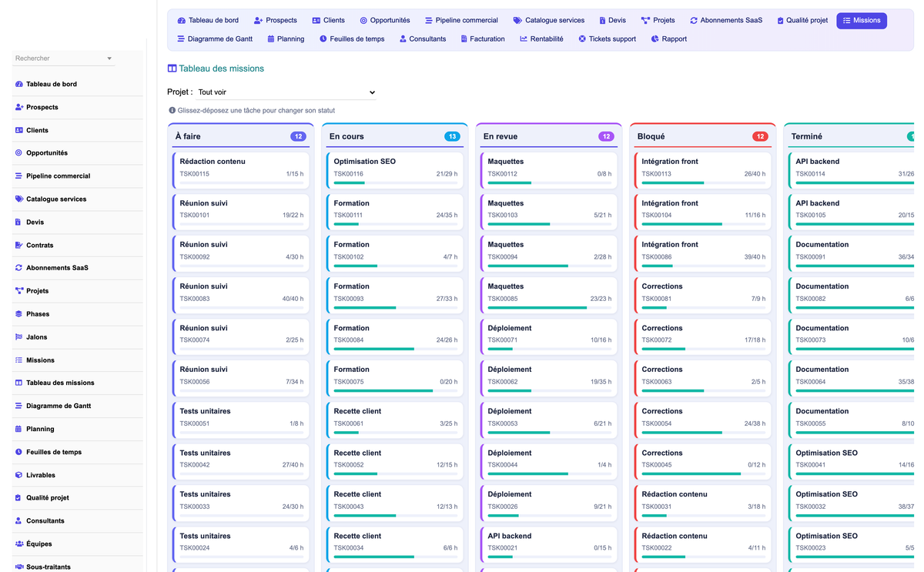
Task: Click the Terminé column header
Action: (852, 135)
